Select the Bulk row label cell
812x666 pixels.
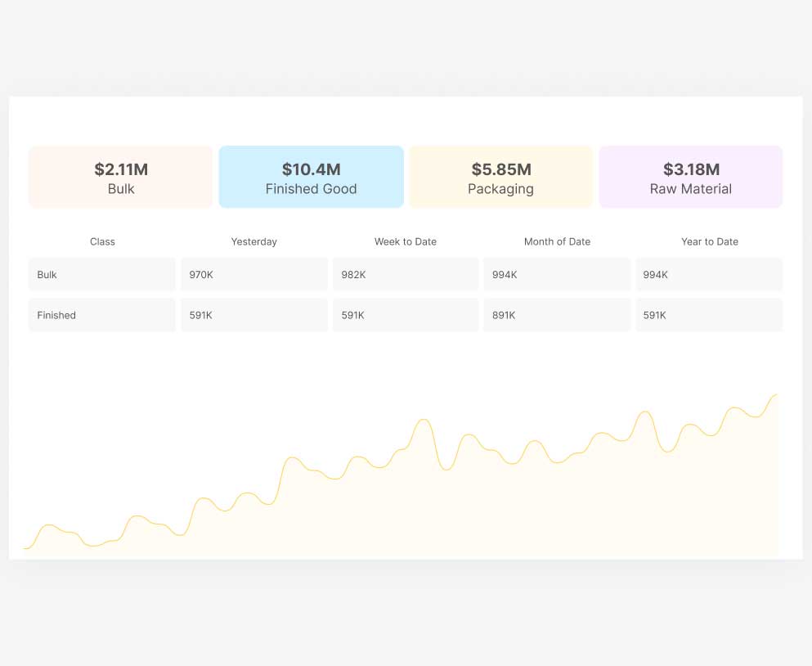point(102,275)
